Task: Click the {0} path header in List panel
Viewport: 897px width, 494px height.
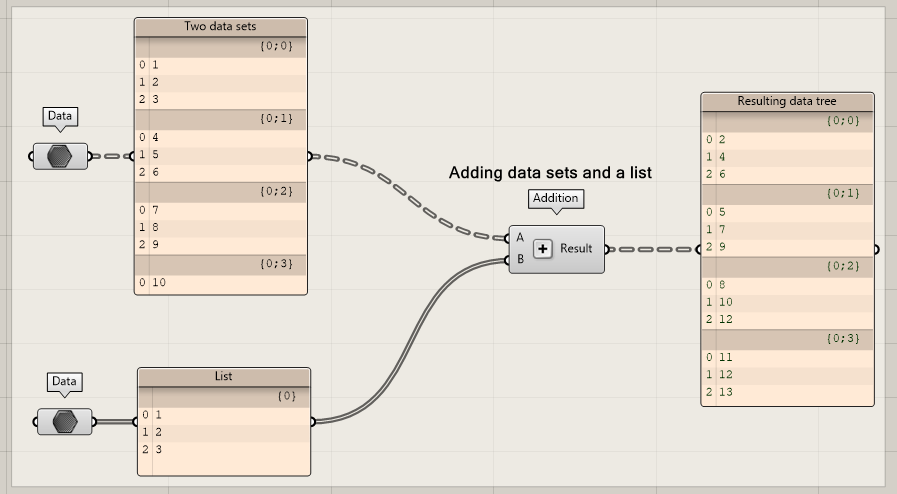Action: (x=286, y=396)
